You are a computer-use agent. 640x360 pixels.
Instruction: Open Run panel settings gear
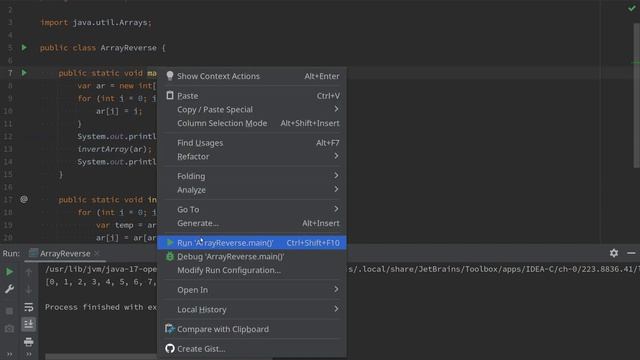point(613,253)
